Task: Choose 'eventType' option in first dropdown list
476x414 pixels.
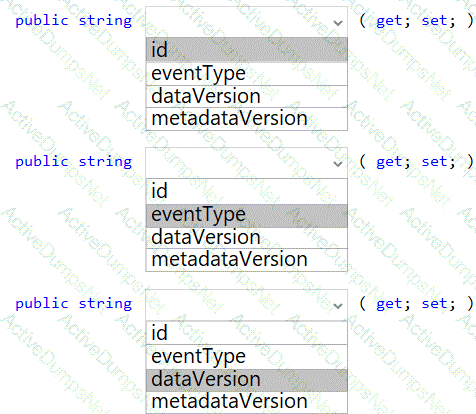Action: [247, 74]
